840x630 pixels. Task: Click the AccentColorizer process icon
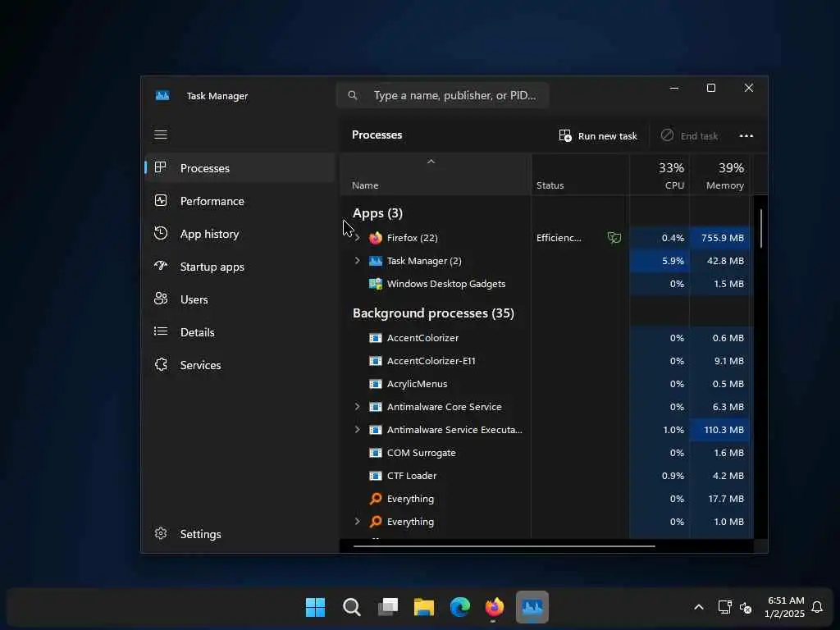(x=376, y=338)
